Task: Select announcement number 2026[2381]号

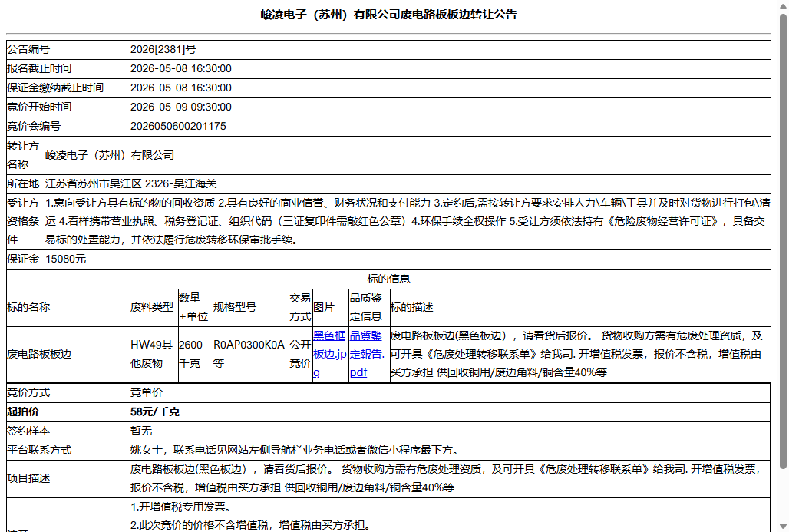Action: [163, 49]
